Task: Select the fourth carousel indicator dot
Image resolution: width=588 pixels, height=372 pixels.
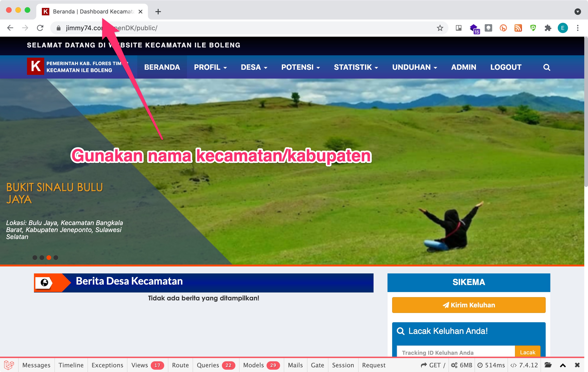Action: click(56, 258)
